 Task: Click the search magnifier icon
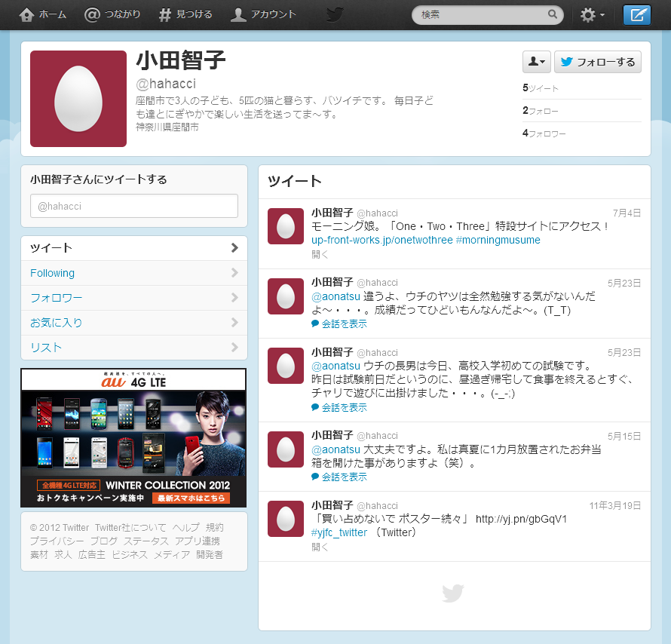pos(553,14)
